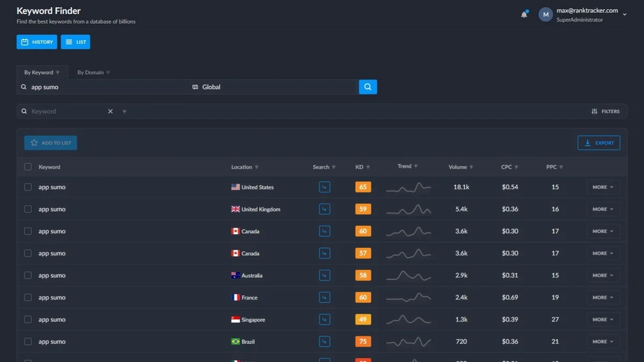Click the sort icon beside Volume header

471,167
